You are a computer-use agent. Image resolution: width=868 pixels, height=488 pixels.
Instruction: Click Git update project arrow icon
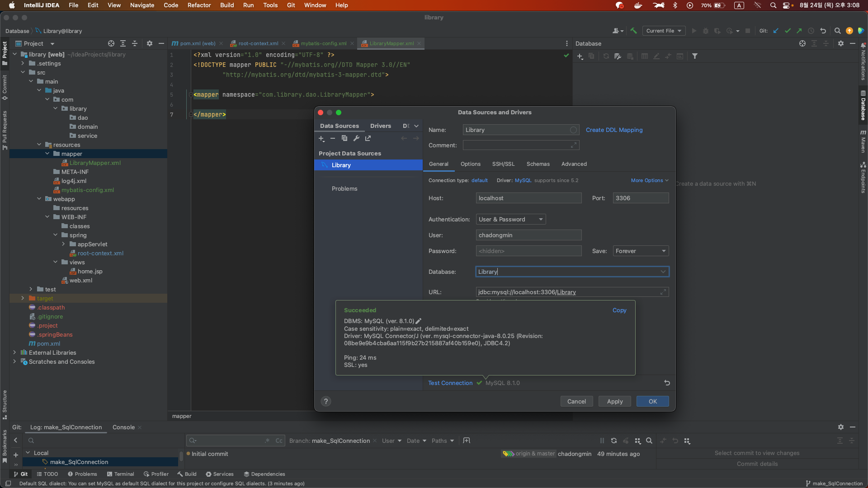tap(776, 31)
